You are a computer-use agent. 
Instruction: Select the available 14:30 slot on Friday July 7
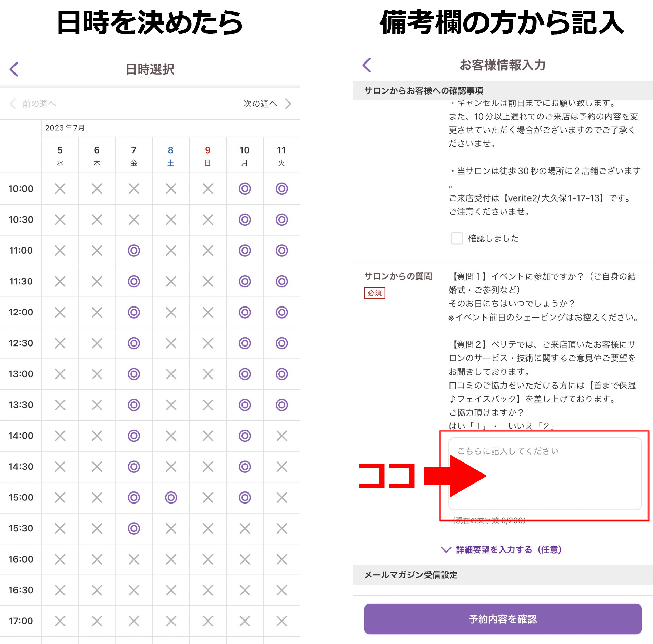point(134,466)
